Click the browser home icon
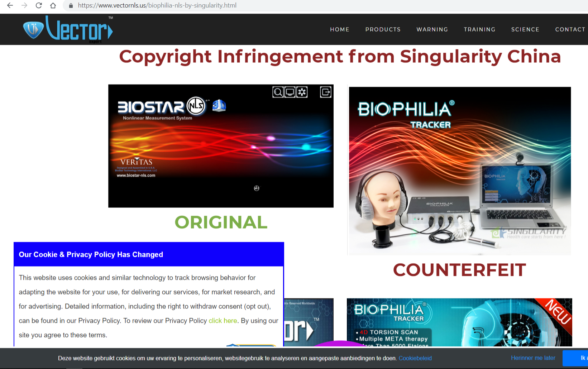The height and width of the screenshot is (369, 588). (x=53, y=5)
